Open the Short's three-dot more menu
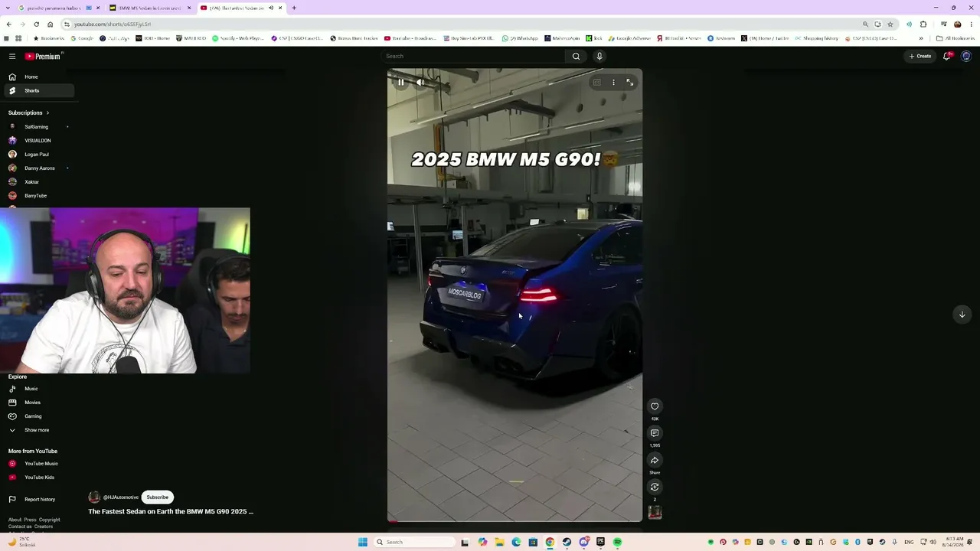The image size is (980, 551). point(613,82)
